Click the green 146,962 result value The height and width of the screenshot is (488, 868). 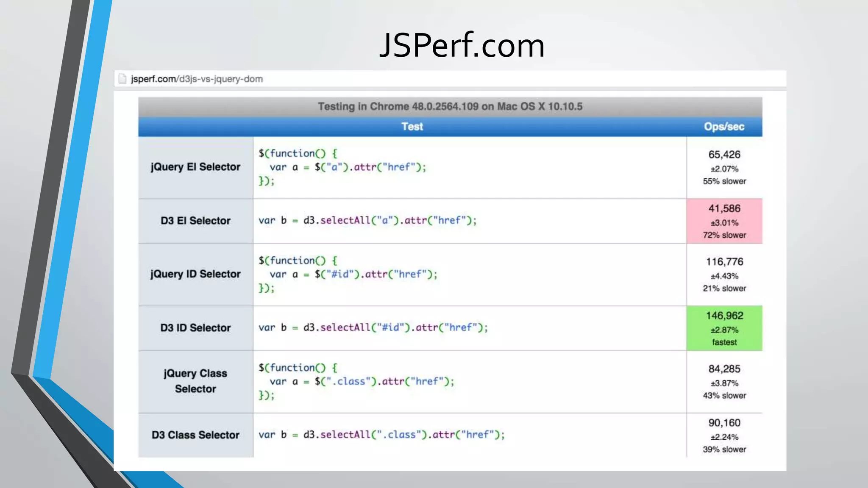coord(724,316)
